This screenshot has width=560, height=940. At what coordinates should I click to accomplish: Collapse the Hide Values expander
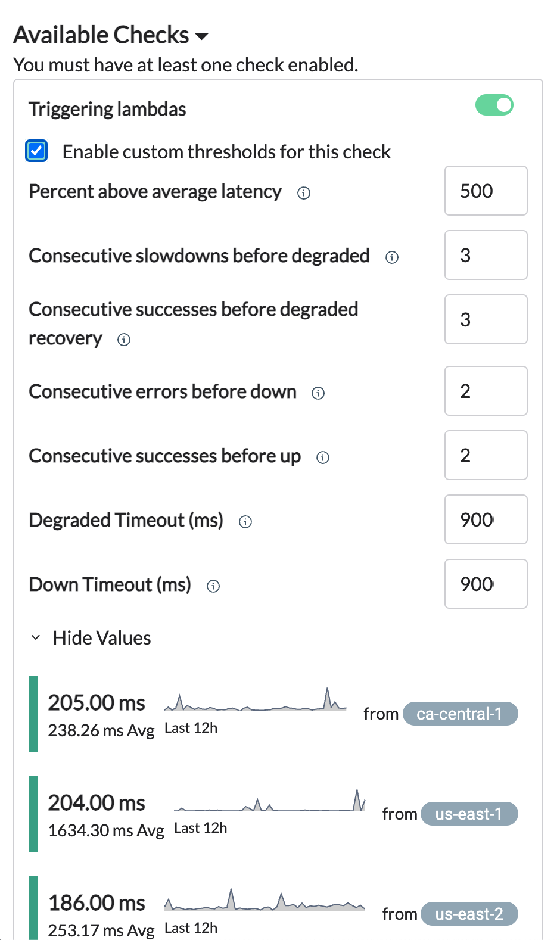tap(36, 638)
